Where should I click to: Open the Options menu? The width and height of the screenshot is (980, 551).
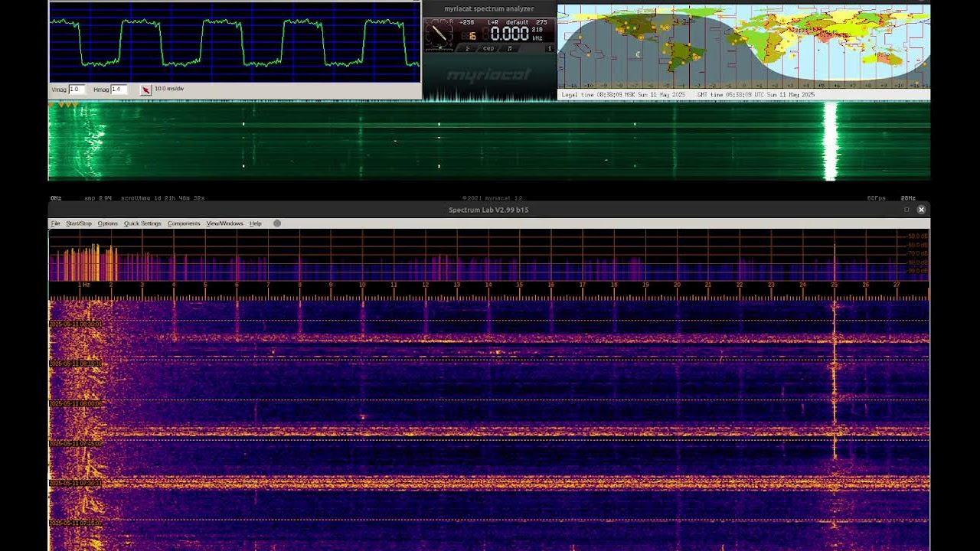coord(108,223)
